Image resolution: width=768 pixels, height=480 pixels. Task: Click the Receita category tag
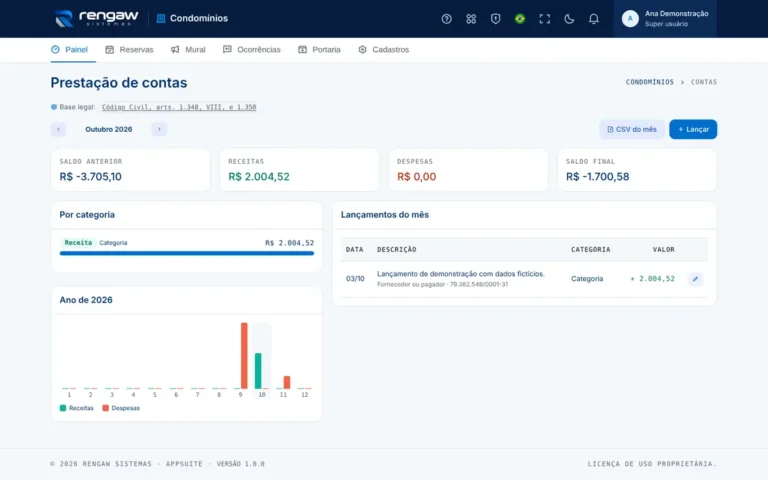78,242
